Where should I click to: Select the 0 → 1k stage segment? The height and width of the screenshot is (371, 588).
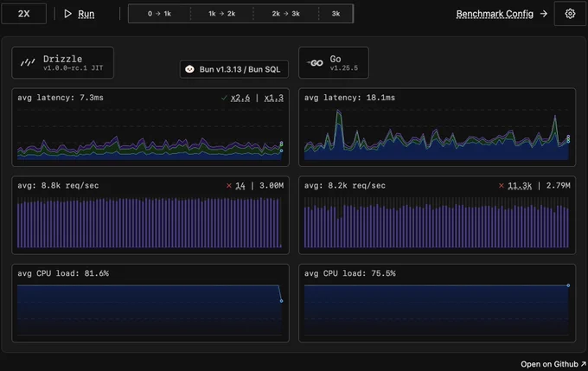pyautogui.click(x=159, y=14)
